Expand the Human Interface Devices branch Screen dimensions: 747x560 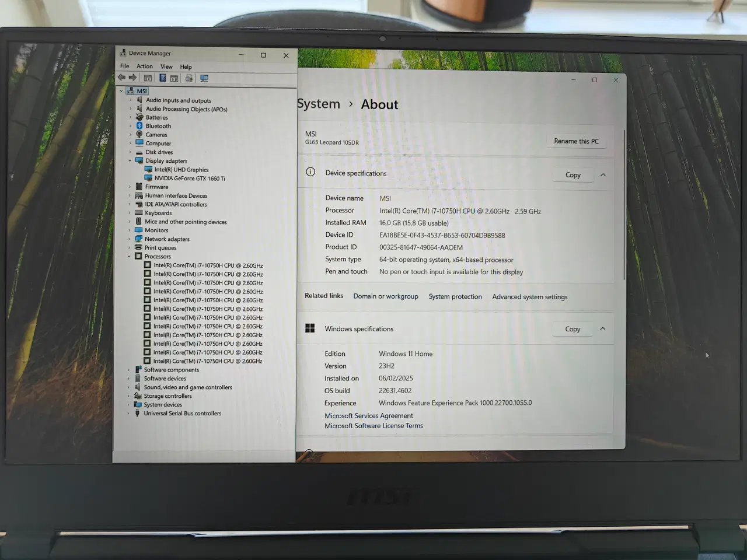click(130, 195)
